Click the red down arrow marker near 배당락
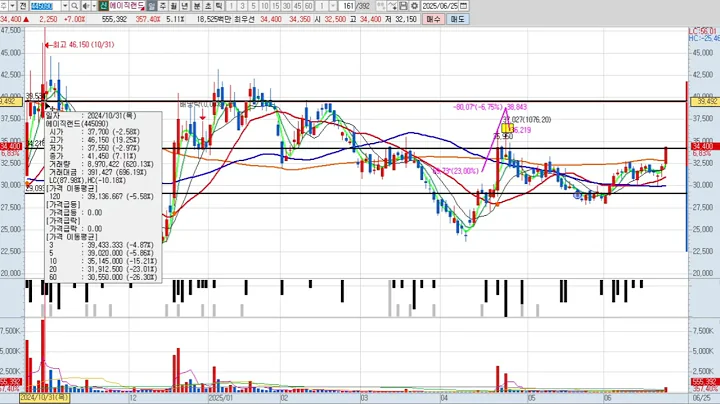The height and width of the screenshot is (404, 720). (x=202, y=118)
